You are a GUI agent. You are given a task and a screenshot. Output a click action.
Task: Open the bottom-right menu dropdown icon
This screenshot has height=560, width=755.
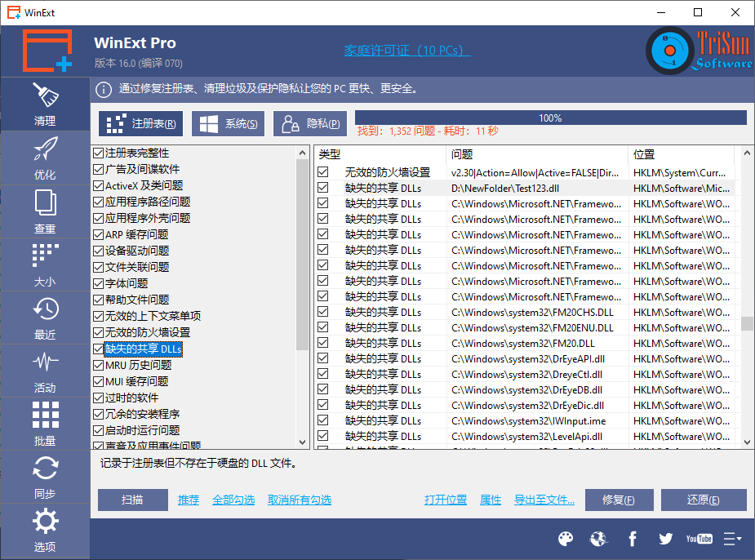coord(732,539)
